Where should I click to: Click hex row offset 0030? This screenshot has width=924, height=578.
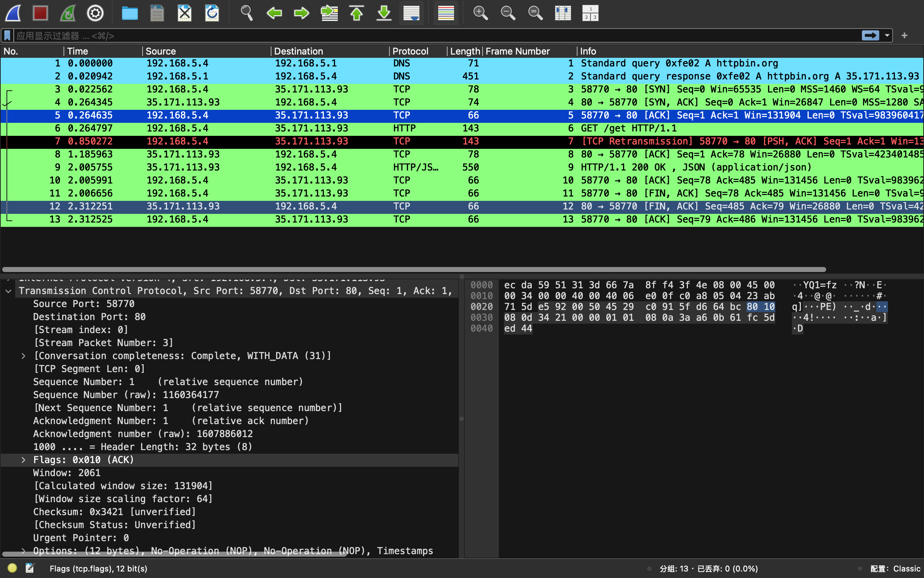click(481, 318)
